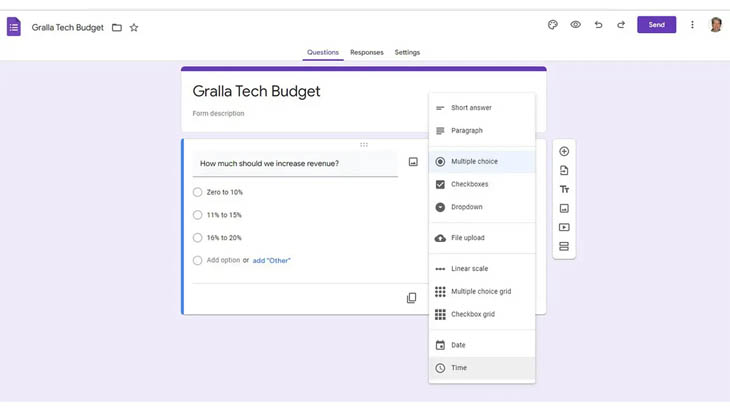
Task: Click the redo arrow icon
Action: point(621,25)
